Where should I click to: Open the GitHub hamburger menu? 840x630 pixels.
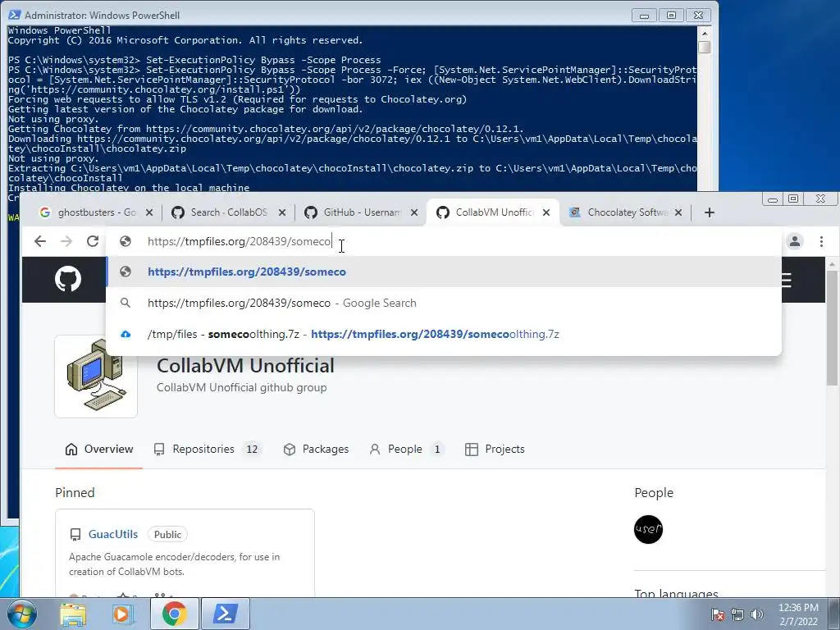[x=786, y=280]
